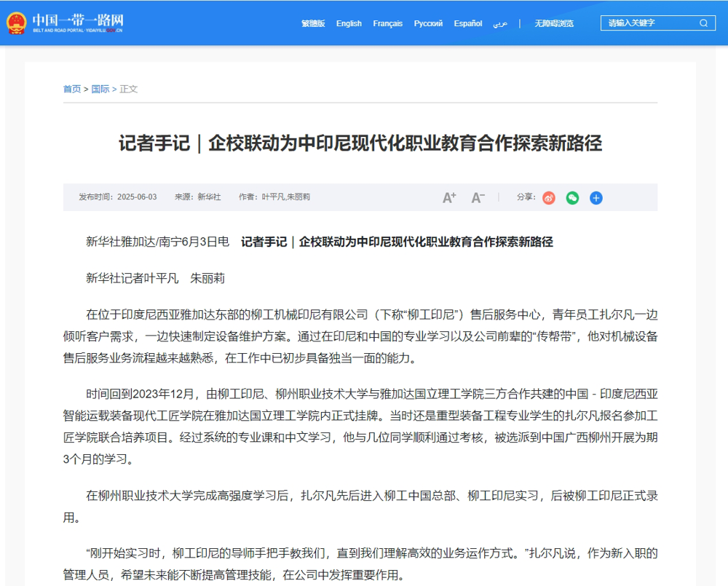Image resolution: width=728 pixels, height=586 pixels.
Task: Switch site language to English
Action: (x=349, y=23)
